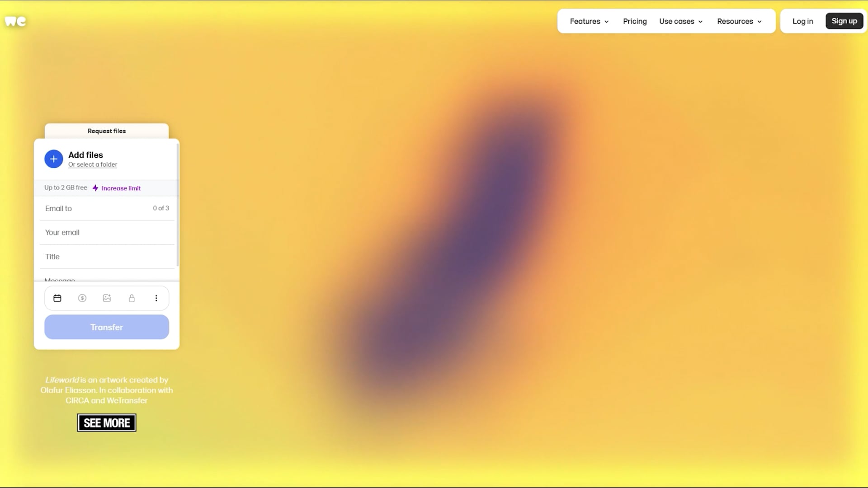
Task: Open the calendar expiry date icon
Action: (x=57, y=298)
